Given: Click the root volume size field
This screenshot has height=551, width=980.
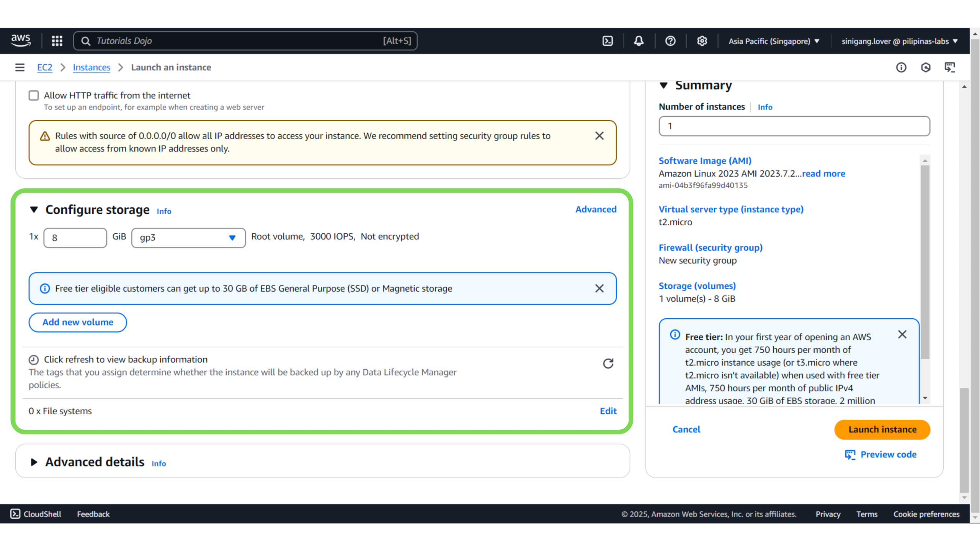Looking at the screenshot, I should [75, 238].
